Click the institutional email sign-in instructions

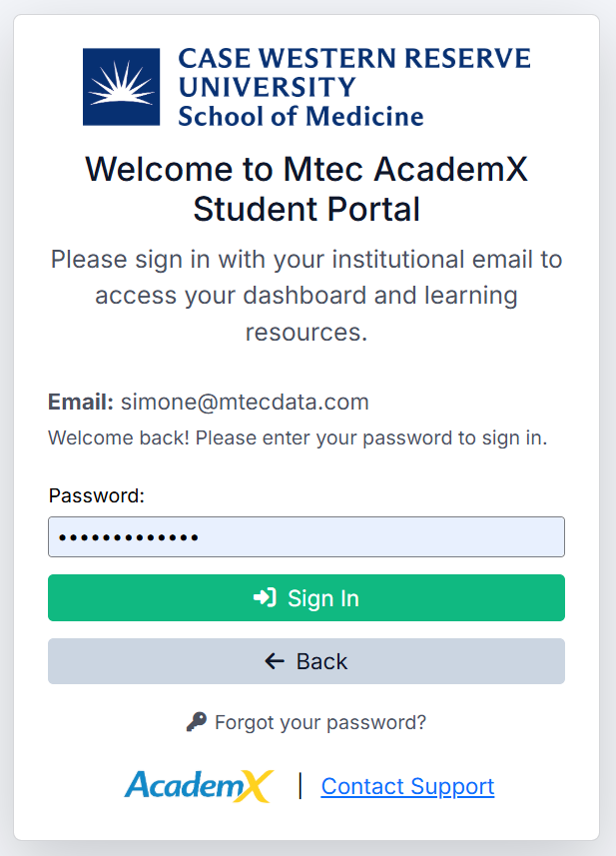[307, 296]
